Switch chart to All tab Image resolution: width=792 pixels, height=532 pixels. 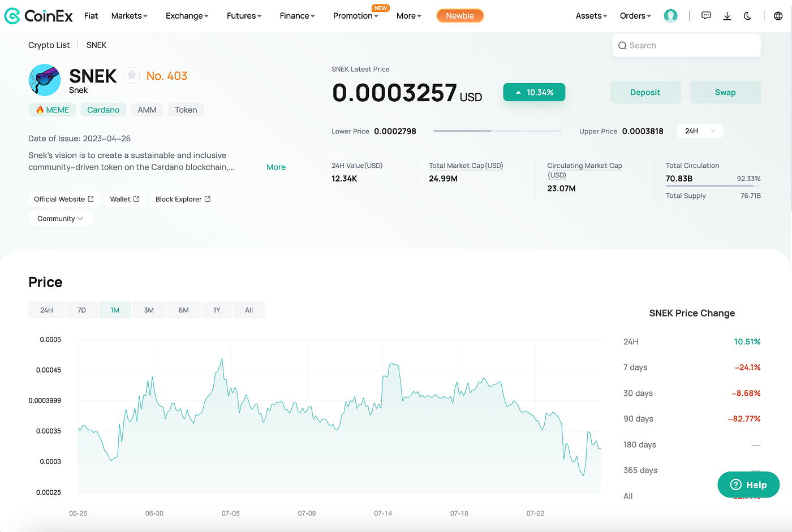pos(249,310)
